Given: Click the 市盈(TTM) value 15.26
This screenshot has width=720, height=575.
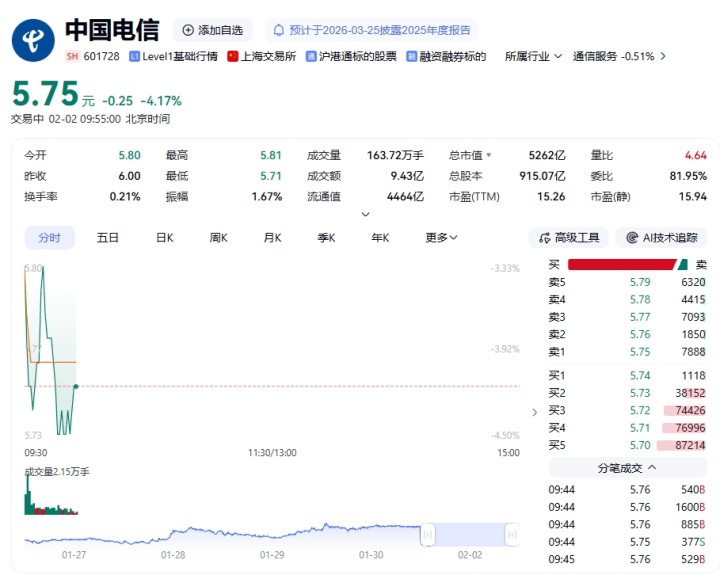Looking at the screenshot, I should (x=551, y=197).
